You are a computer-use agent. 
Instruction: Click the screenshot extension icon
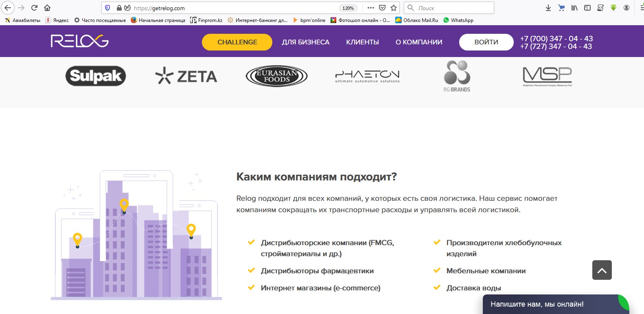(x=600, y=8)
